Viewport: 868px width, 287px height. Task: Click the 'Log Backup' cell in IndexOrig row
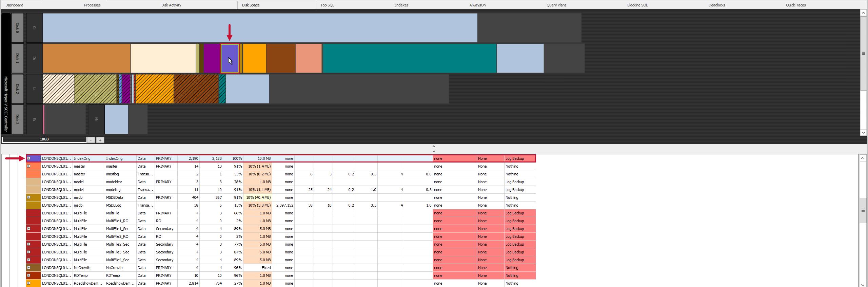(520, 158)
